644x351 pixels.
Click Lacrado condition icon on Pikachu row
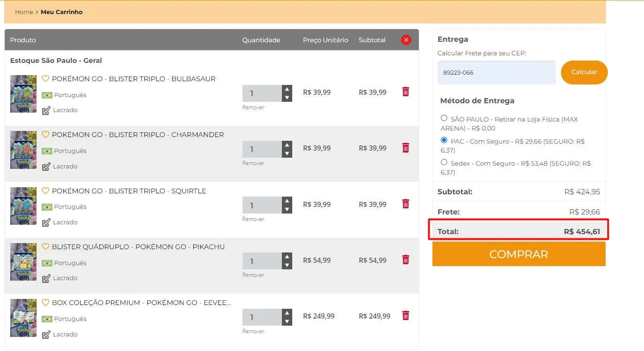[x=46, y=278]
